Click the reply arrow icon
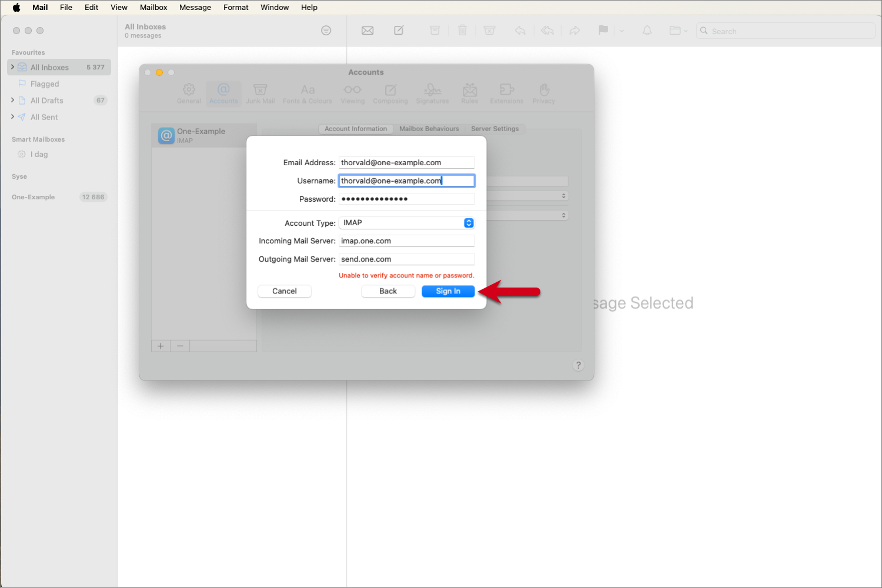Screen dimensions: 882x588 (x=520, y=31)
